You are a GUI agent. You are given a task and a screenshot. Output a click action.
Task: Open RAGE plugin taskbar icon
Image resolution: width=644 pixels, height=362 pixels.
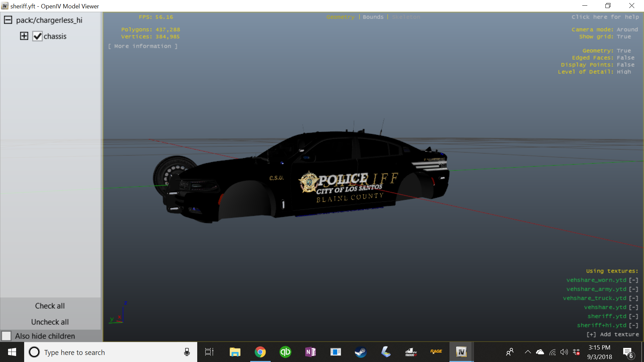436,352
